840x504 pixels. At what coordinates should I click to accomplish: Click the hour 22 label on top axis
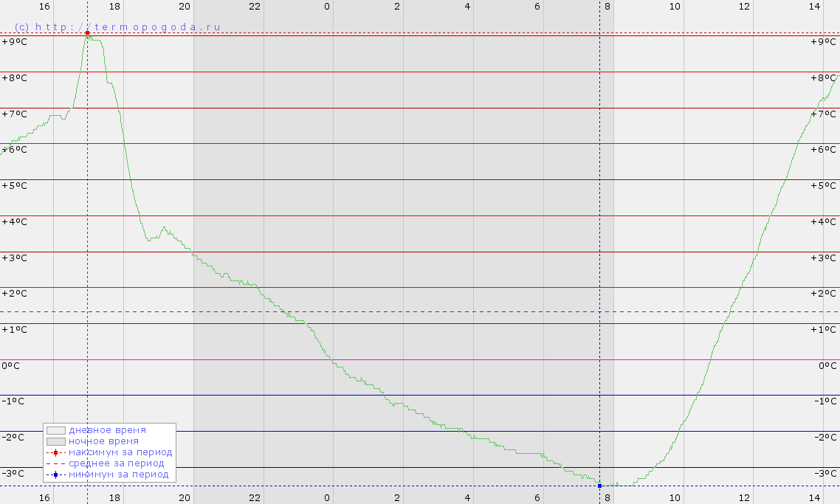[255, 6]
